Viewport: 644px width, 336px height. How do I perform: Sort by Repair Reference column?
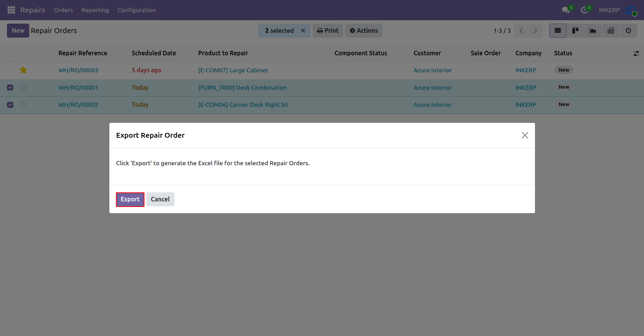click(x=83, y=53)
